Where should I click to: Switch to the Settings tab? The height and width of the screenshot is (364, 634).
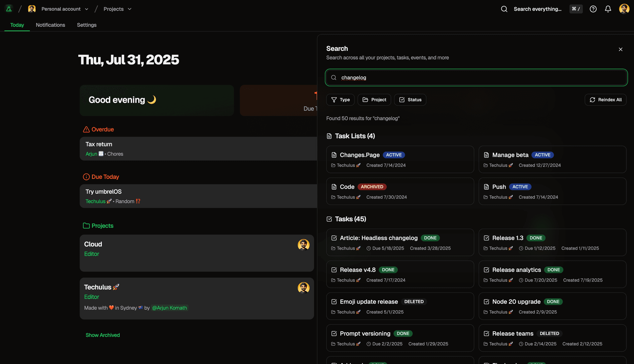87,25
